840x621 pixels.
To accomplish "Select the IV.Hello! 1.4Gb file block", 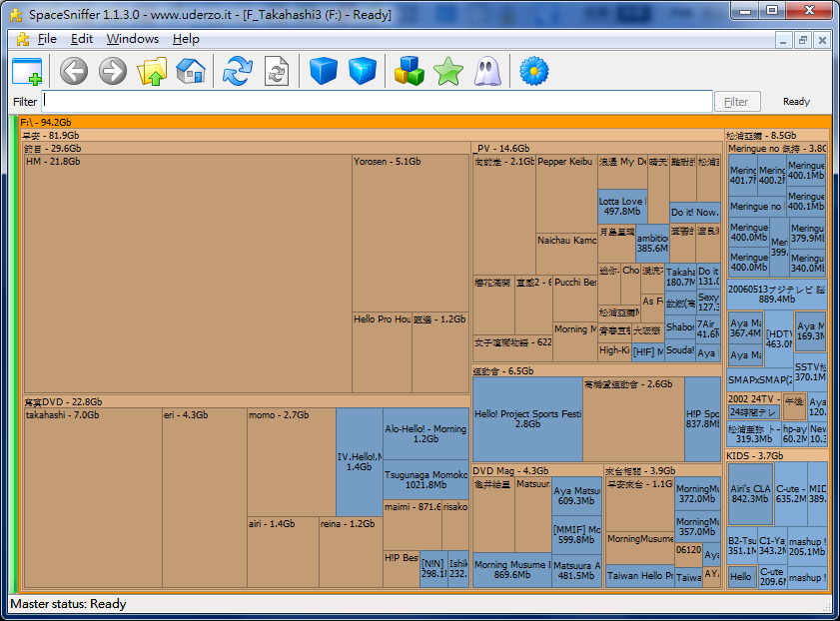I will point(359,461).
